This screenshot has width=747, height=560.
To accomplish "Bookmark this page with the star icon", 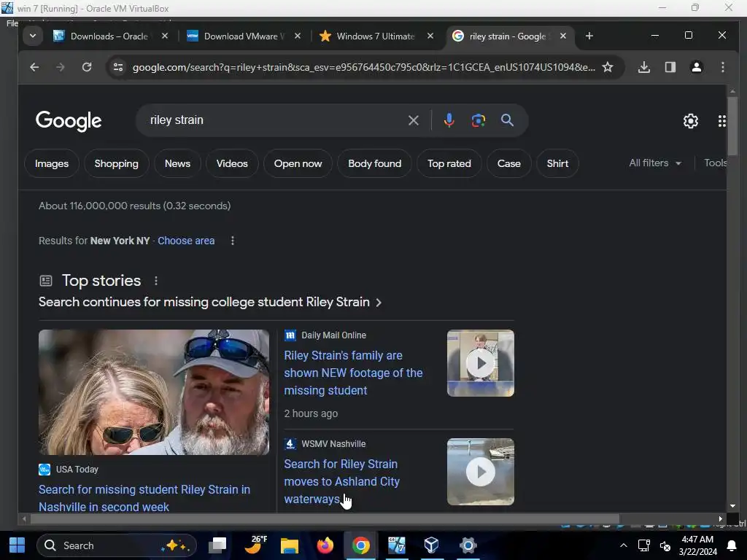I will (608, 67).
